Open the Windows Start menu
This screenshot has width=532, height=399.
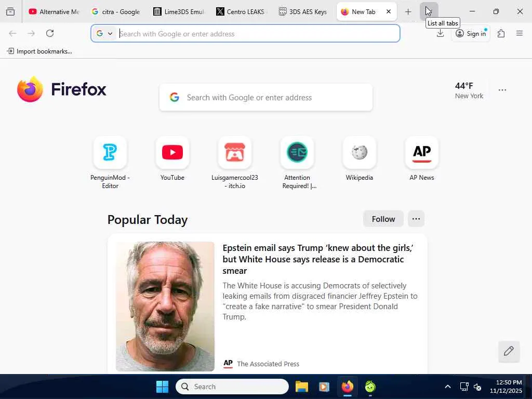coord(162,387)
